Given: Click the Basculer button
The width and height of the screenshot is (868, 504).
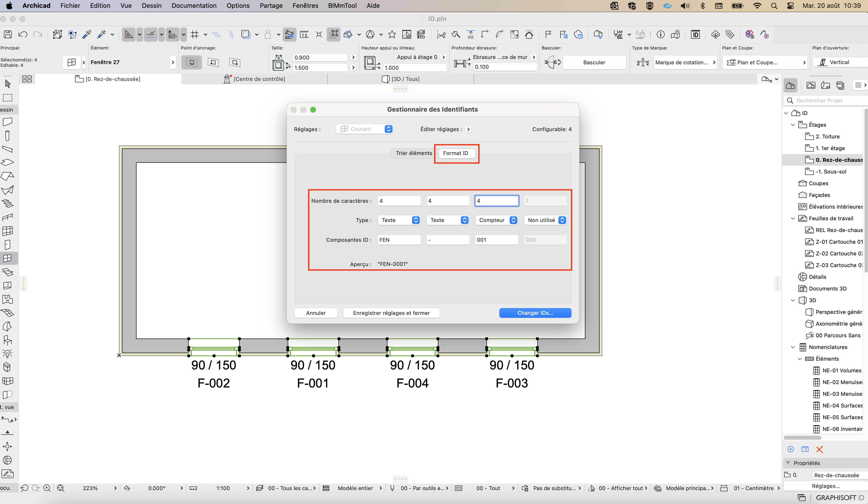Looking at the screenshot, I should (594, 62).
